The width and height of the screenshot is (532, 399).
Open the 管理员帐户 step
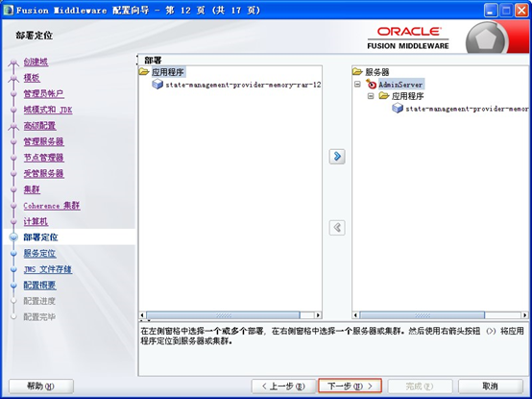[x=44, y=93]
